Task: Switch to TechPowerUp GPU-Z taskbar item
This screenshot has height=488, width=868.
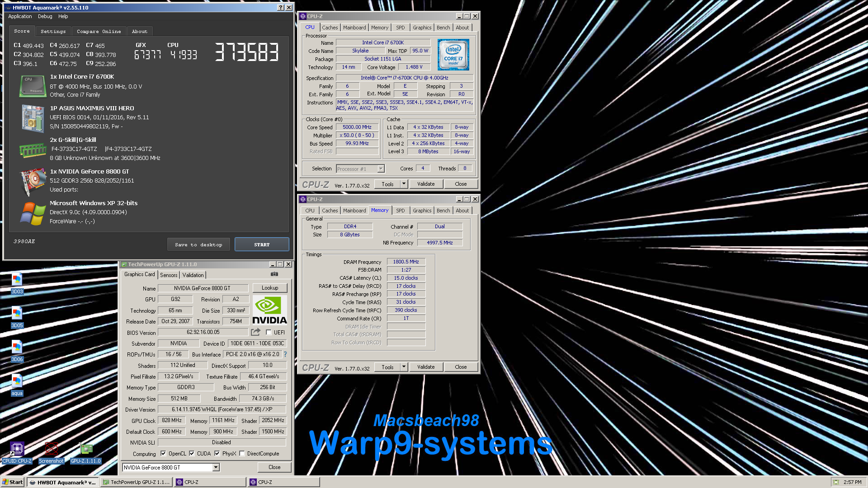Action: click(136, 482)
